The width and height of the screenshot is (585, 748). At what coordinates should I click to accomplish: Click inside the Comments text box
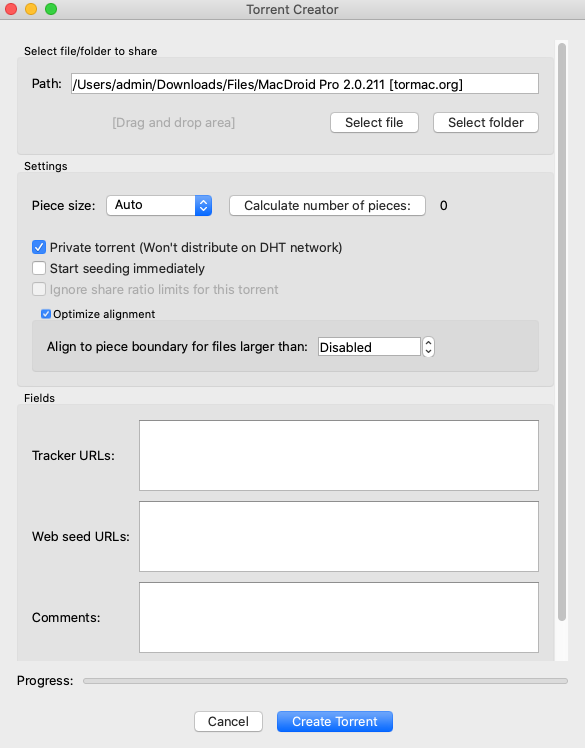tap(339, 617)
